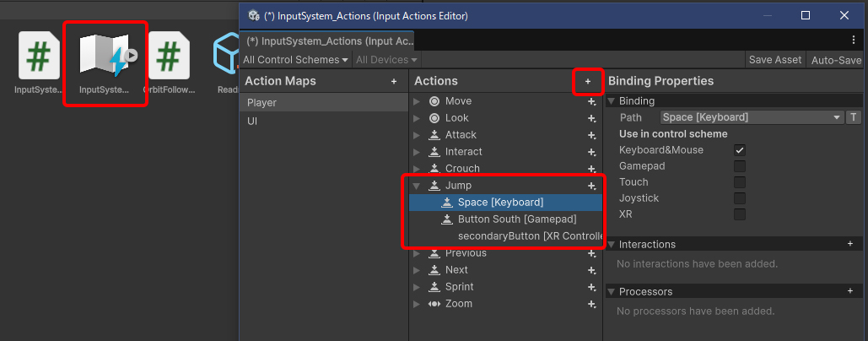
Task: Add binding to the Attack action
Action: tap(591, 135)
